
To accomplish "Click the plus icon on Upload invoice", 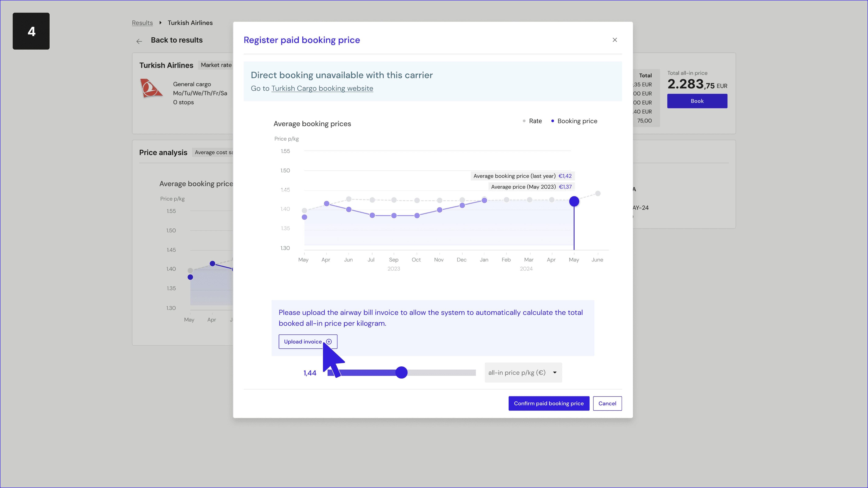I will click(x=329, y=341).
